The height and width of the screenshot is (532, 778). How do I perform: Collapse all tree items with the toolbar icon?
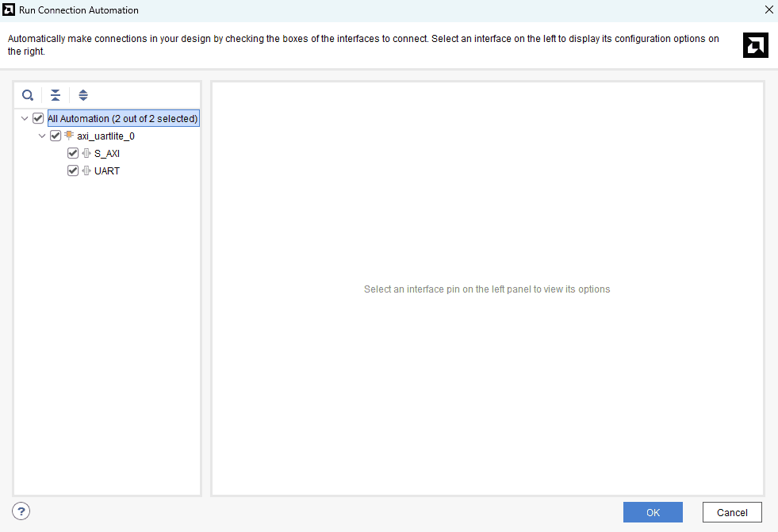coord(56,95)
